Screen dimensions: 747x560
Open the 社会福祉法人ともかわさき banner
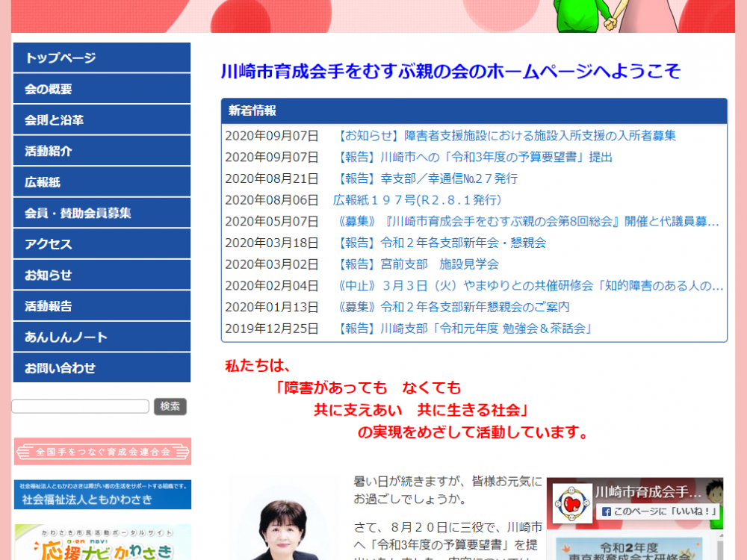(x=102, y=495)
